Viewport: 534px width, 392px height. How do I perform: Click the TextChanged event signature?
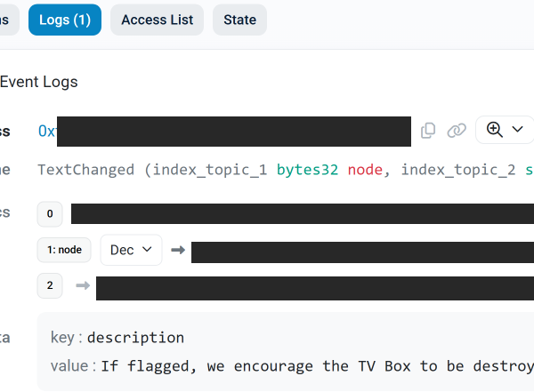click(86, 170)
